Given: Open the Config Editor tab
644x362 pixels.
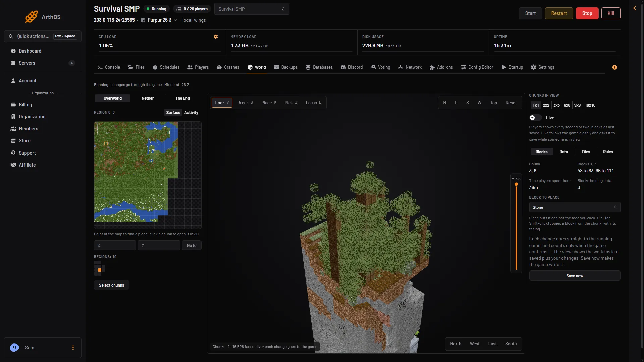Looking at the screenshot, I should [477, 67].
